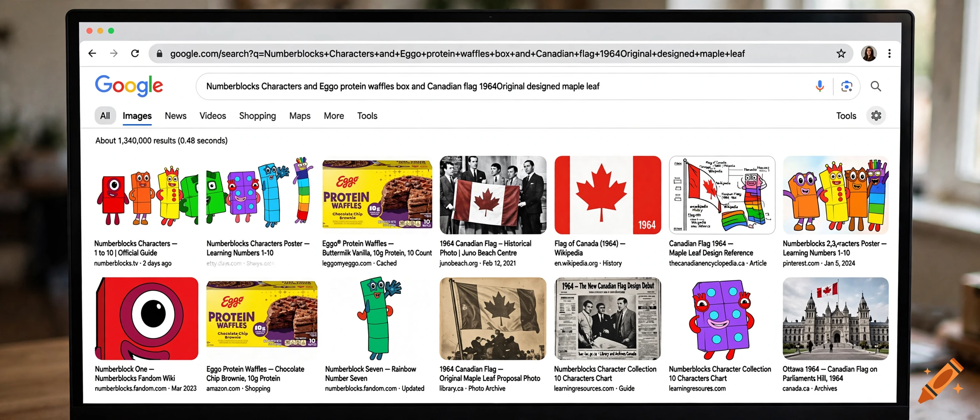Screen dimensions: 980x420
Task: Click the padlock site info icon
Action: coord(159,54)
